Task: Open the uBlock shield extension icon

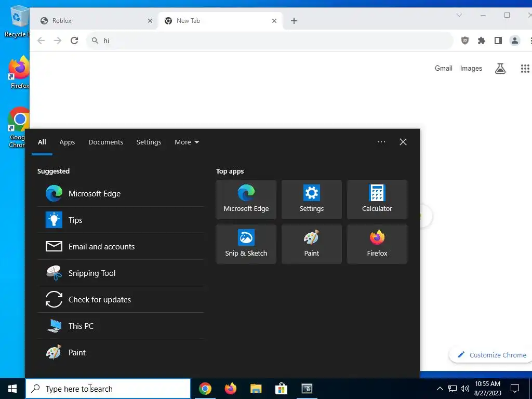Action: click(x=465, y=41)
